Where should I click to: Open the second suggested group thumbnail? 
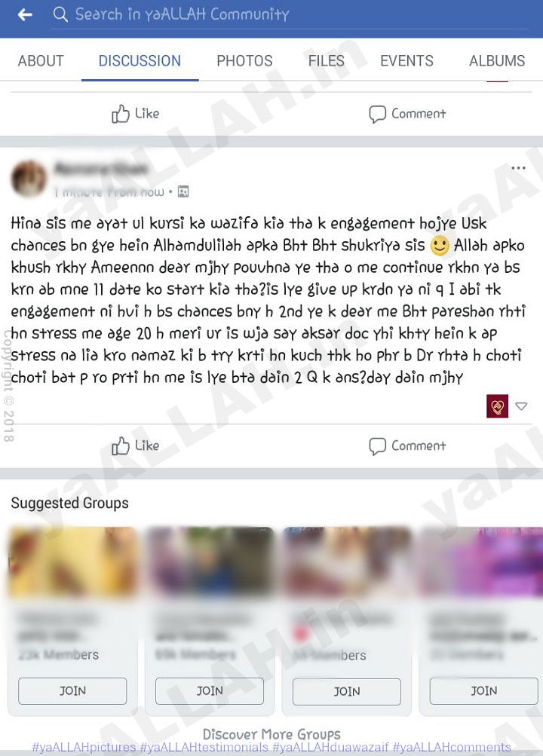click(x=210, y=562)
